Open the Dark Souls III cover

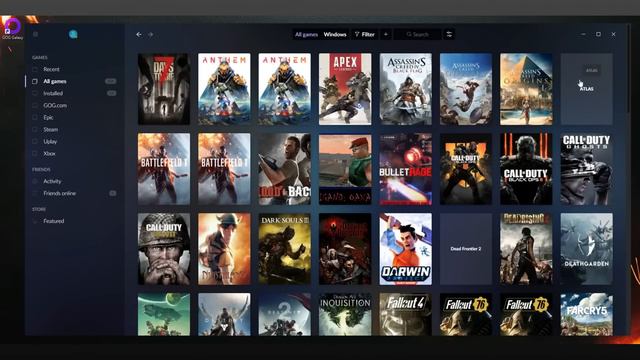[x=284, y=249]
